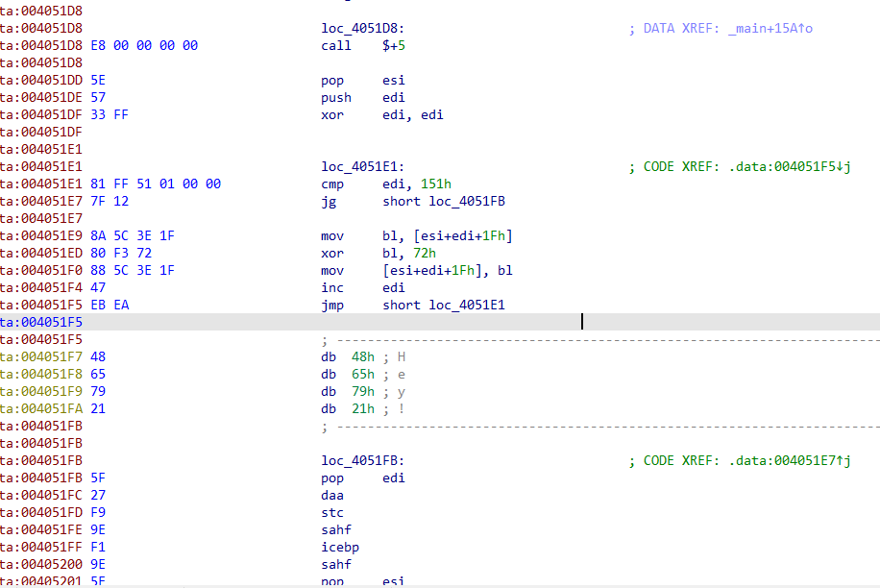This screenshot has width=880, height=588.
Task: Click the loc_4051D8 label
Action: 362,29
